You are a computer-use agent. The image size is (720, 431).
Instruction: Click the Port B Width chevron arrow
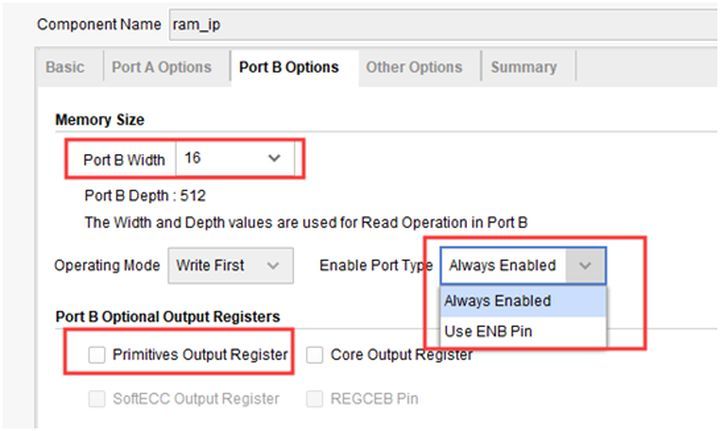[x=274, y=159]
